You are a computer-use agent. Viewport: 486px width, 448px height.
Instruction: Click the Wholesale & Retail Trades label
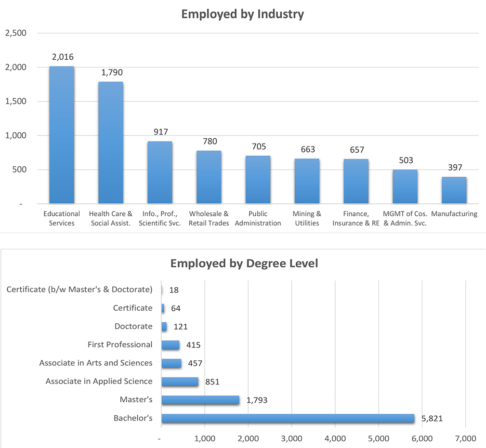209,217
